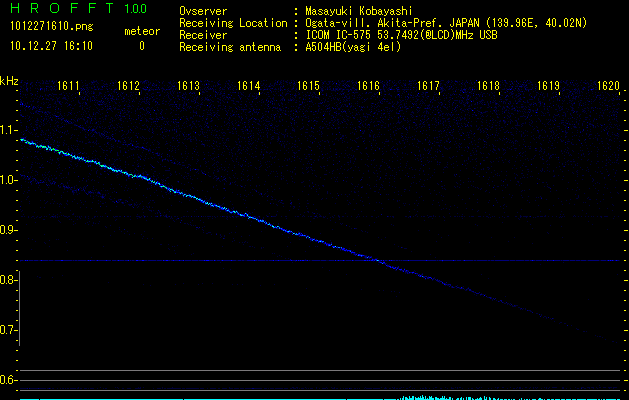Click the date stamp 10.12.27 16:10
Image resolution: width=629 pixels, height=400 pixels.
click(x=51, y=46)
